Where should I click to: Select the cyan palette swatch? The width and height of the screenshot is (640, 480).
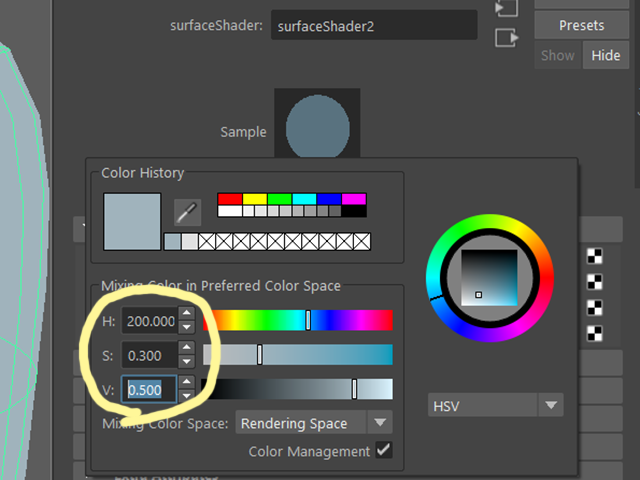pos(304,199)
